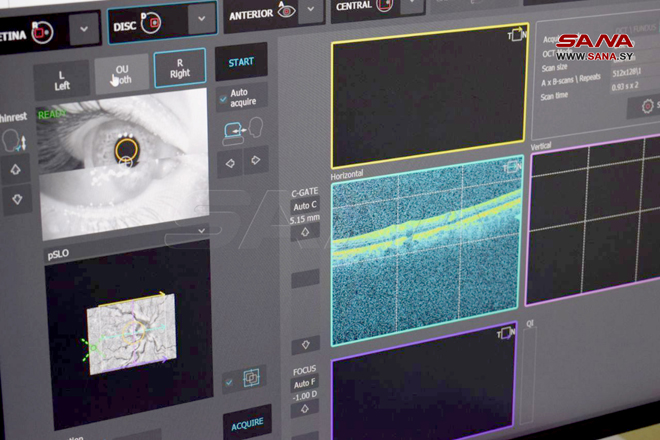Choose L Left eye

61,80
